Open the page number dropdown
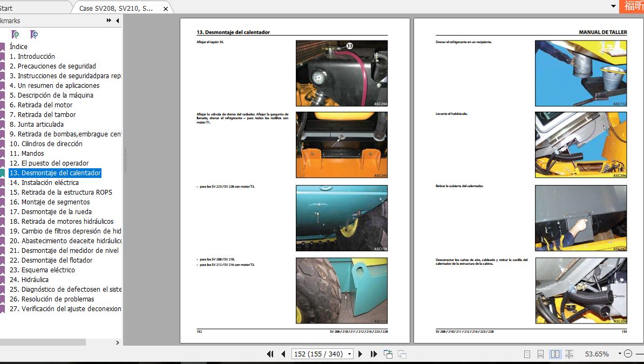Image resolution: width=644 pixels, height=364 pixels. (350, 354)
